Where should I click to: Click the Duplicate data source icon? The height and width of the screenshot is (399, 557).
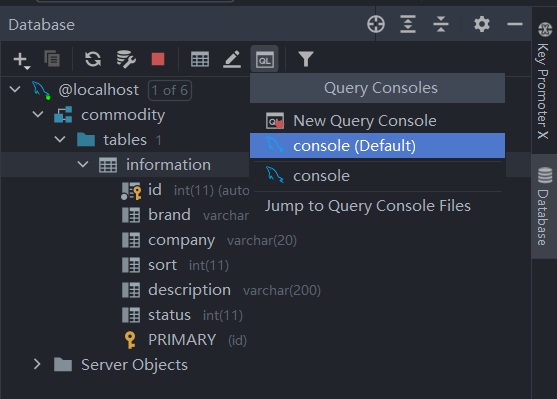[x=52, y=59]
